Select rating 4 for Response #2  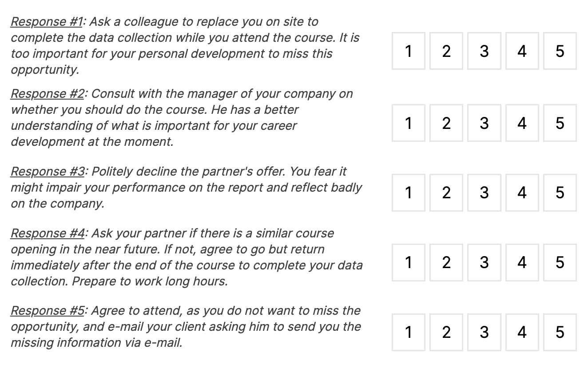[521, 124]
